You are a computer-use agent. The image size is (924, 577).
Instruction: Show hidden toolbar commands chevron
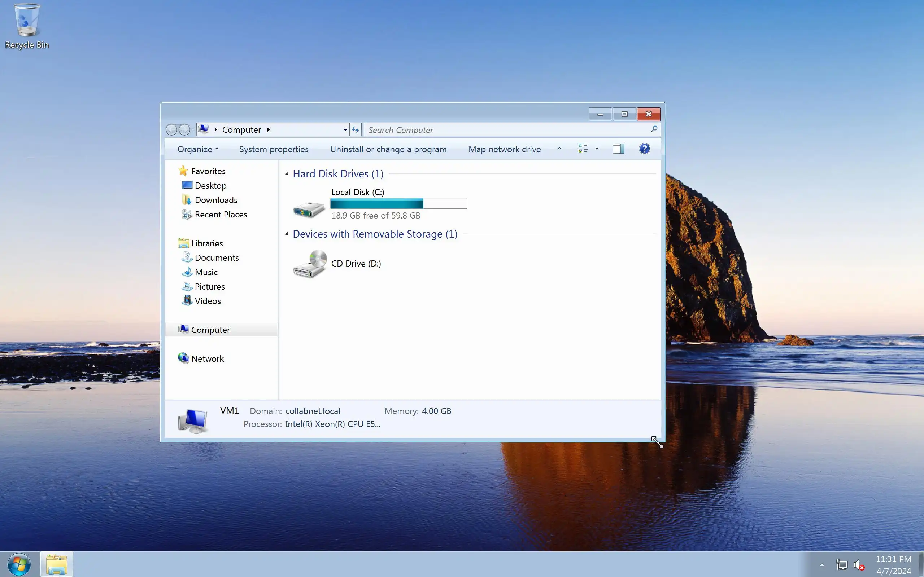(x=559, y=149)
